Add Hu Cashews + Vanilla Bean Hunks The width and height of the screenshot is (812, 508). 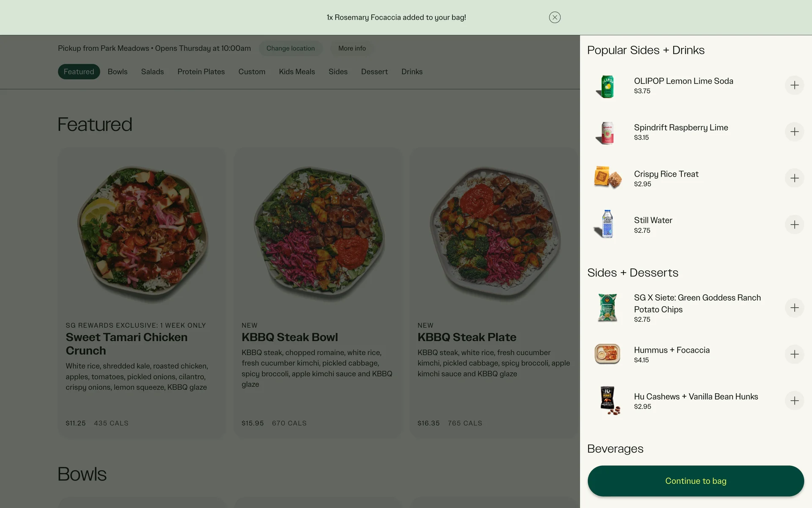[x=794, y=401]
